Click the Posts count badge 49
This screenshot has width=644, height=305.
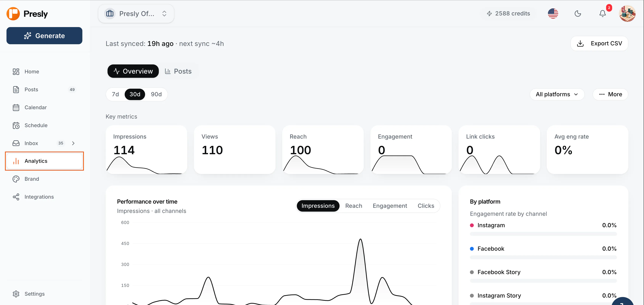tap(72, 90)
